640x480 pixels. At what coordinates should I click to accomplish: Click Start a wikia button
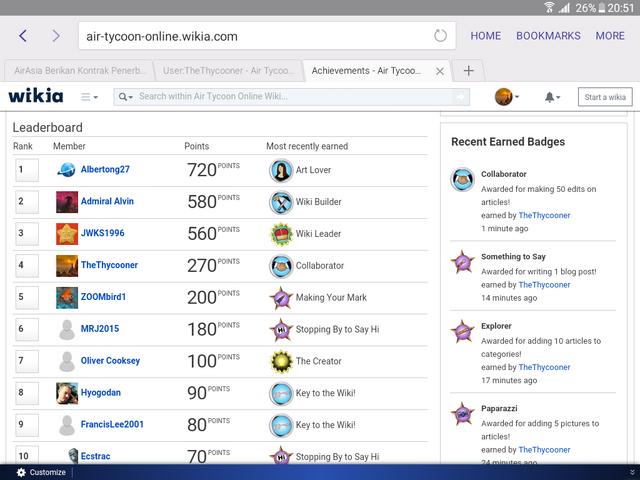coord(605,97)
